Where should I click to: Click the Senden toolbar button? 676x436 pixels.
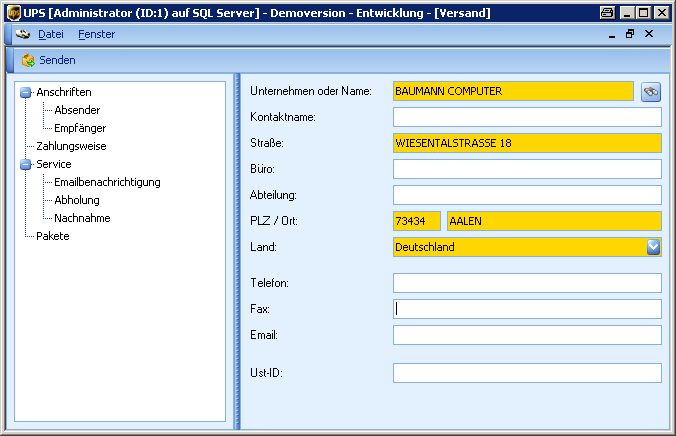click(x=48, y=60)
